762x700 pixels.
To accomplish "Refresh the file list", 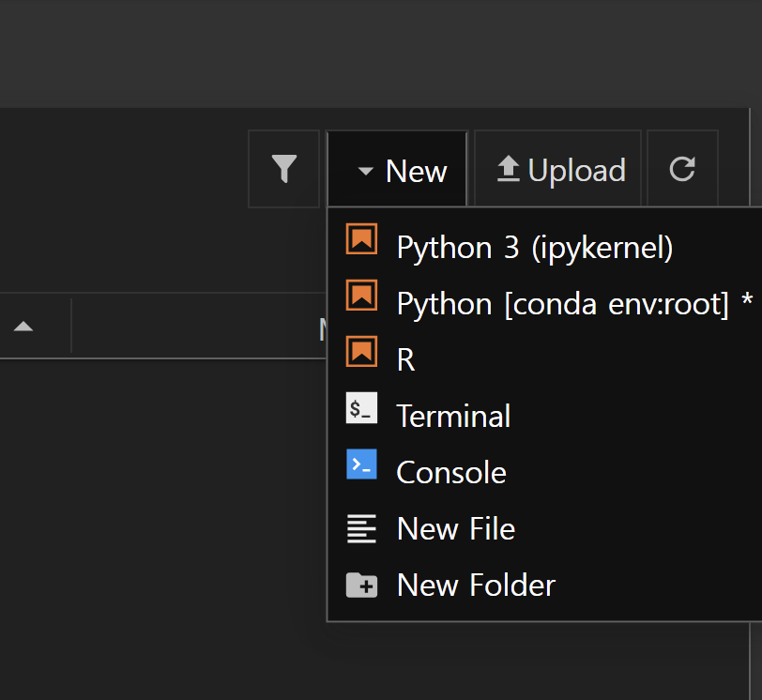I will 682,169.
